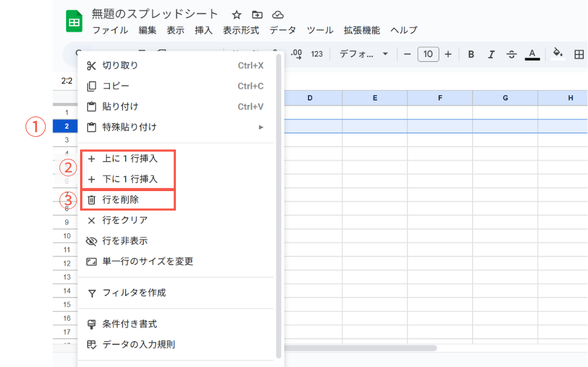588x367 pixels.
Task: Open the fill color picker
Action: click(558, 54)
